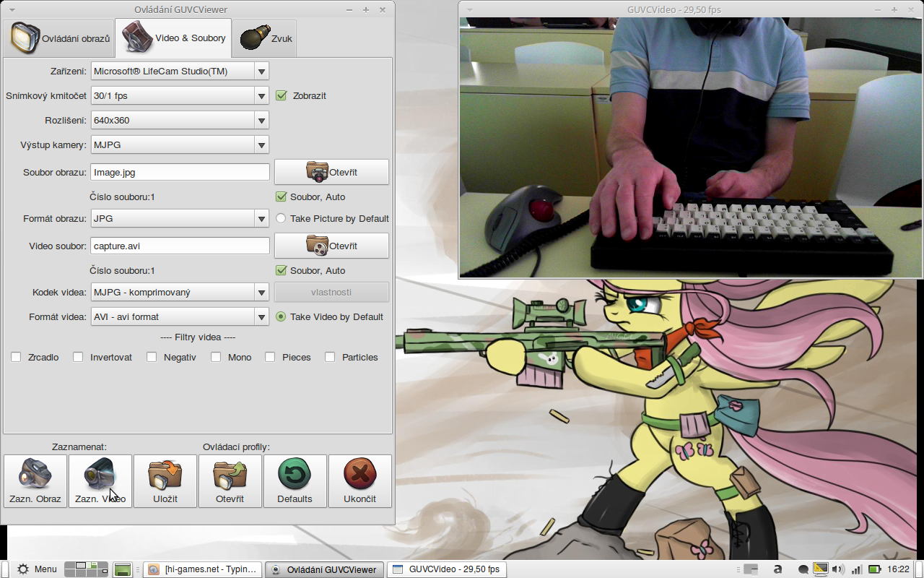Viewport: 924px width, 578px height.
Task: Open the Formát obrazu JPG dropdown
Action: click(x=180, y=218)
